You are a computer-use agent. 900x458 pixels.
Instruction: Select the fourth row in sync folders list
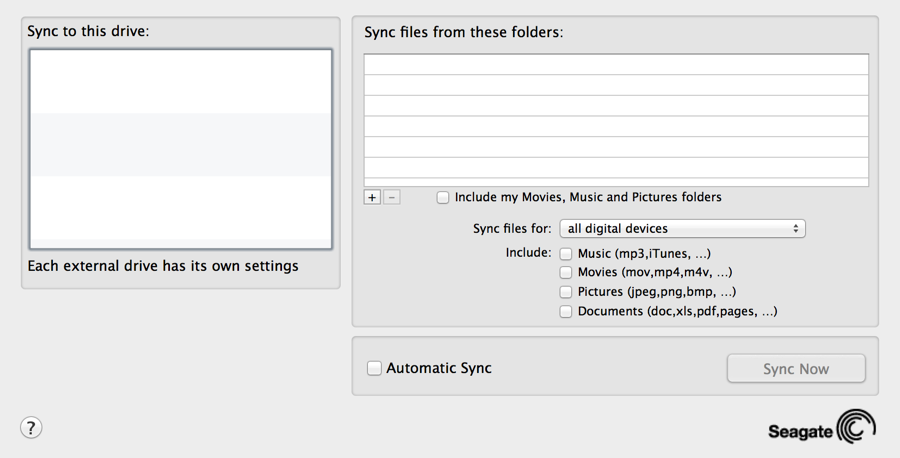pyautogui.click(x=616, y=126)
